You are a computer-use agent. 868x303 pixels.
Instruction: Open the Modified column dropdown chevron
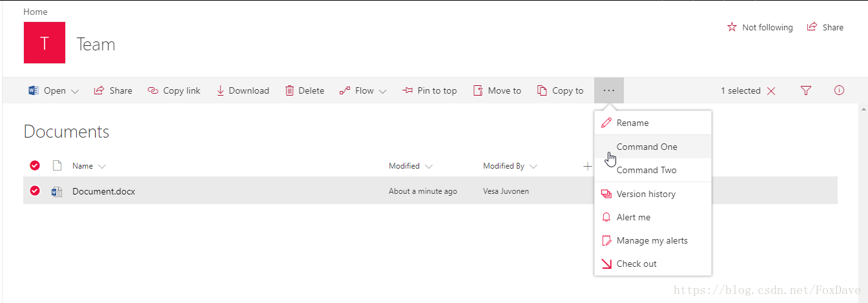click(428, 167)
